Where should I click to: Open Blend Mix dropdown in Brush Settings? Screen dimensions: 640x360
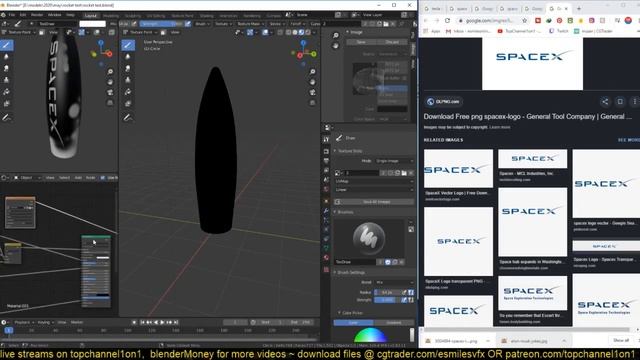click(394, 282)
